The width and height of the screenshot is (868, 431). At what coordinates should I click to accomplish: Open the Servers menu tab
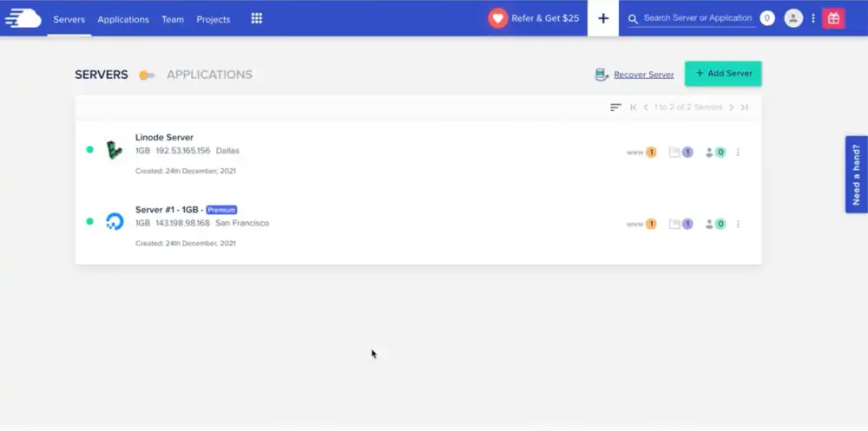pyautogui.click(x=69, y=19)
